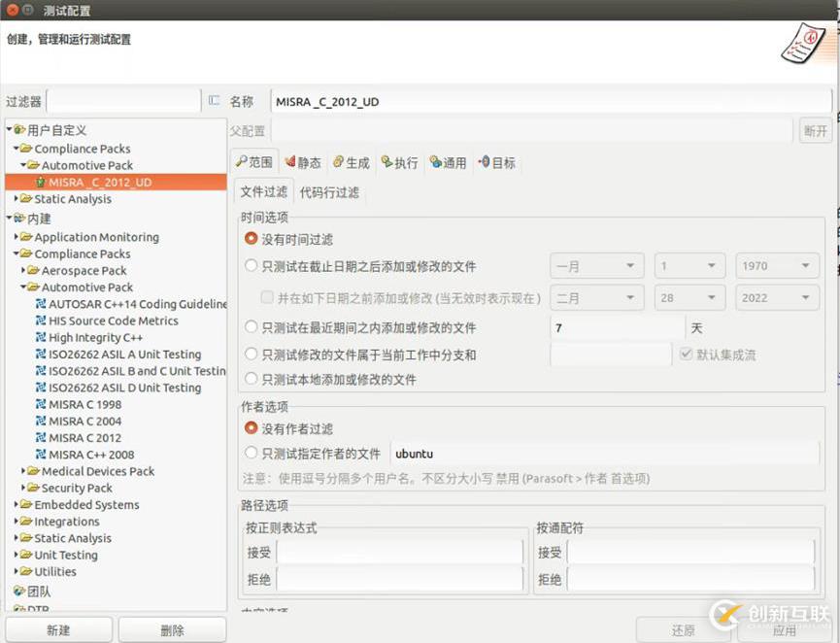Switch to the 生成 tab
This screenshot has height=643, width=840.
(352, 162)
